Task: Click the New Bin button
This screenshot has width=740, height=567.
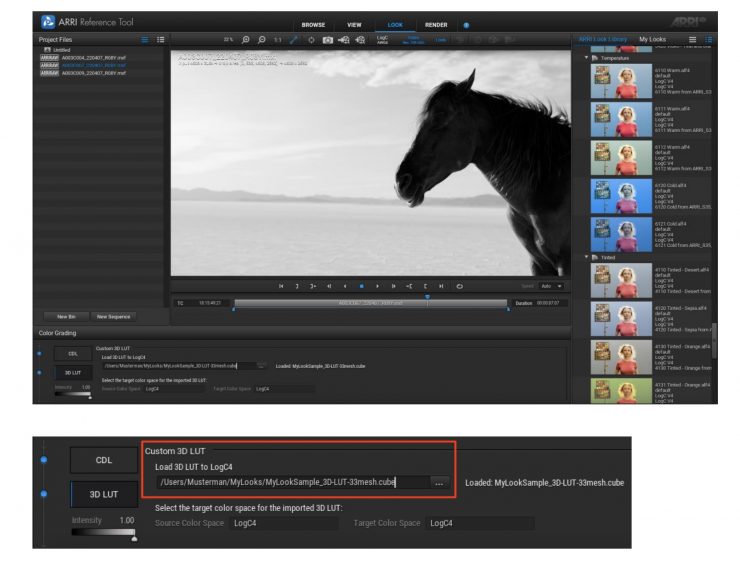Action: pyautogui.click(x=67, y=316)
